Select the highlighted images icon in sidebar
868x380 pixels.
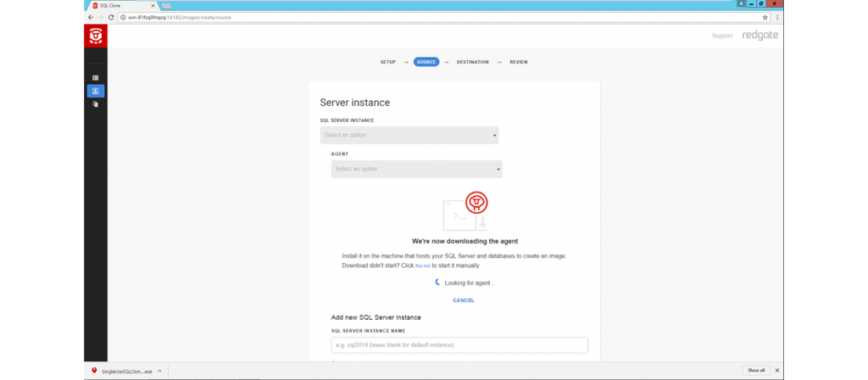tap(96, 91)
